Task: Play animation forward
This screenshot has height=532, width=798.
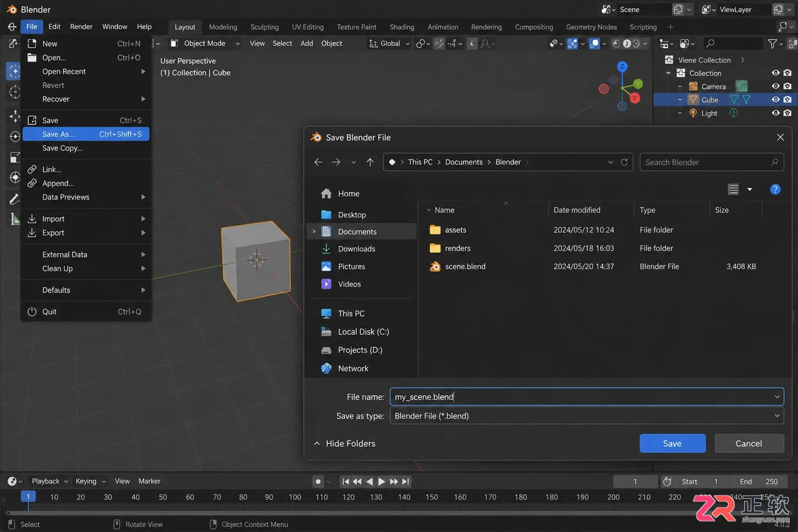Action: coord(381,482)
